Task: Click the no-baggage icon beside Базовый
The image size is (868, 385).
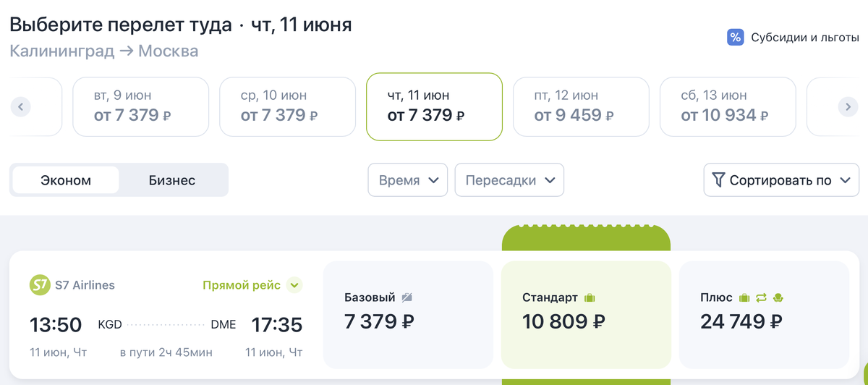Action: (x=407, y=297)
